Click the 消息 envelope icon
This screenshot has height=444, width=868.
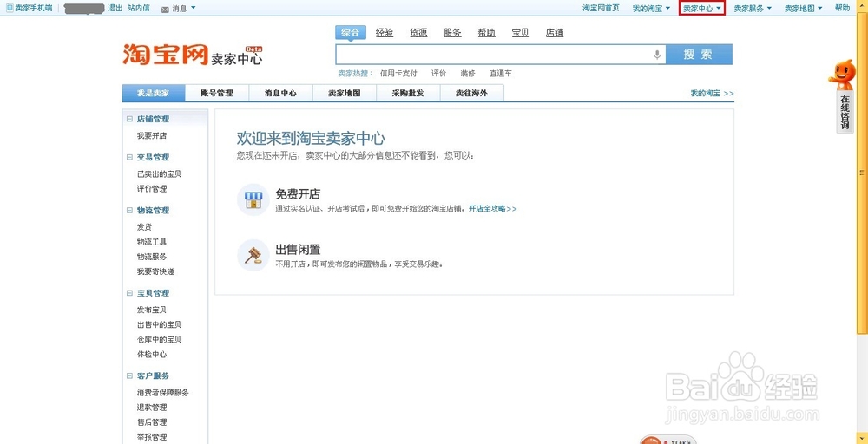165,9
